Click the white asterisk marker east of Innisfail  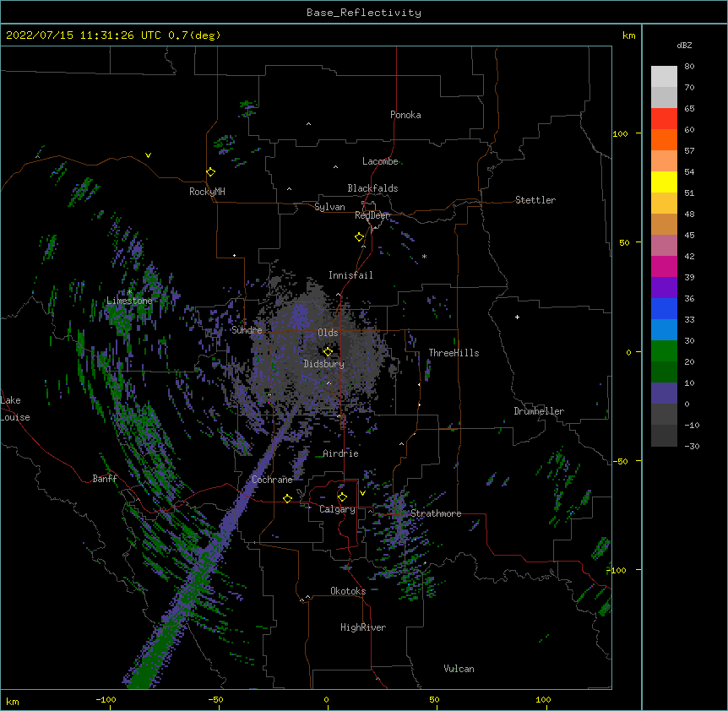[424, 257]
